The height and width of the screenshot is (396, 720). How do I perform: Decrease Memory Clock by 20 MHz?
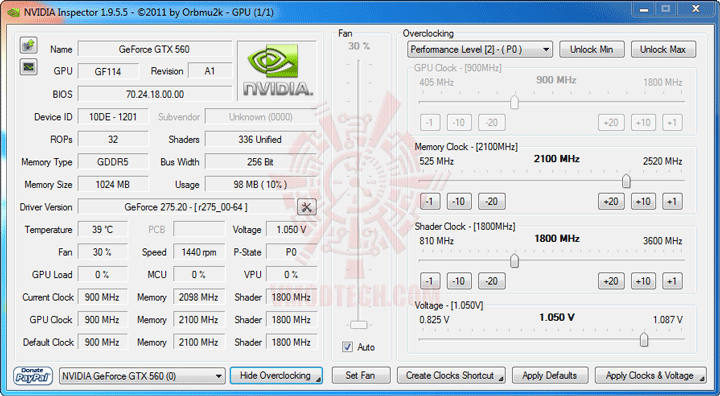[492, 201]
